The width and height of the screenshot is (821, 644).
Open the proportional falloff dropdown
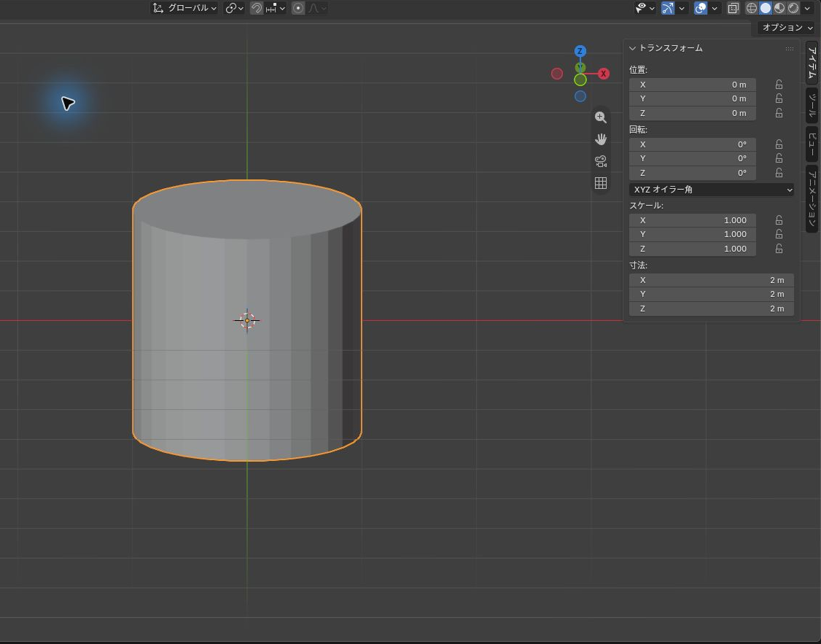point(317,8)
